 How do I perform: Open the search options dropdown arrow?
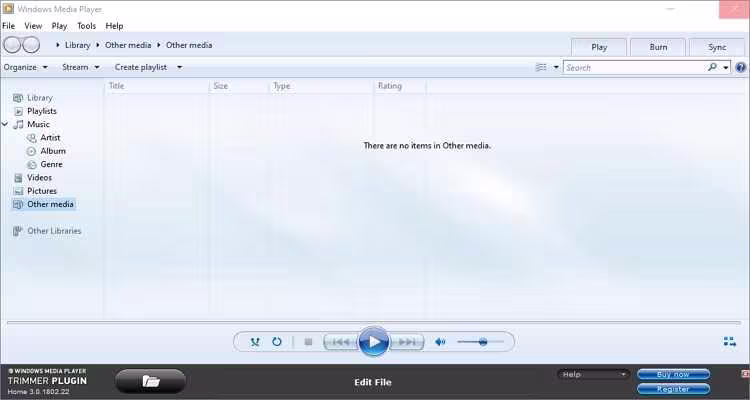tap(726, 67)
